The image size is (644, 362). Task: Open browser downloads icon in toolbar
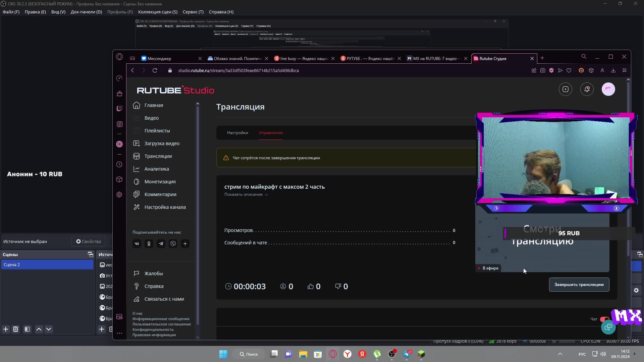(613, 70)
